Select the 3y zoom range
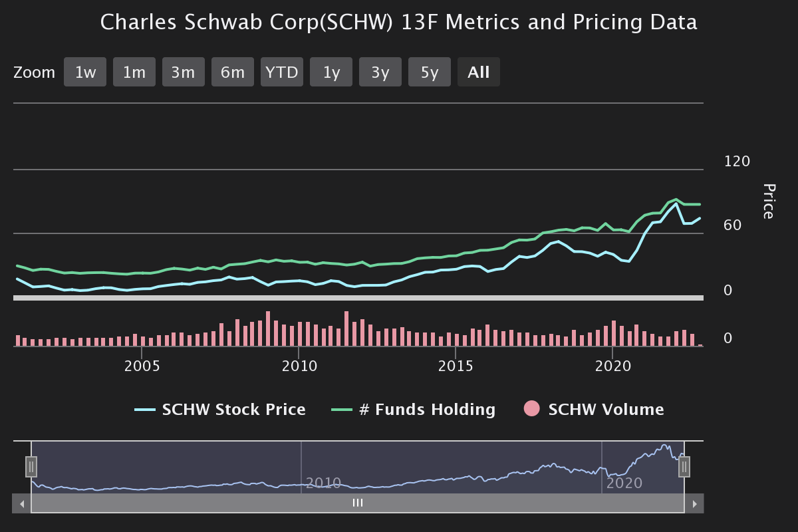The width and height of the screenshot is (798, 532). pos(380,72)
